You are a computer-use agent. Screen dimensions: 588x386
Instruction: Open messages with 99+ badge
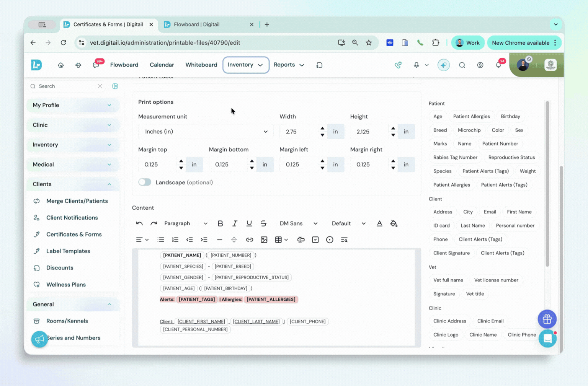[96, 64]
